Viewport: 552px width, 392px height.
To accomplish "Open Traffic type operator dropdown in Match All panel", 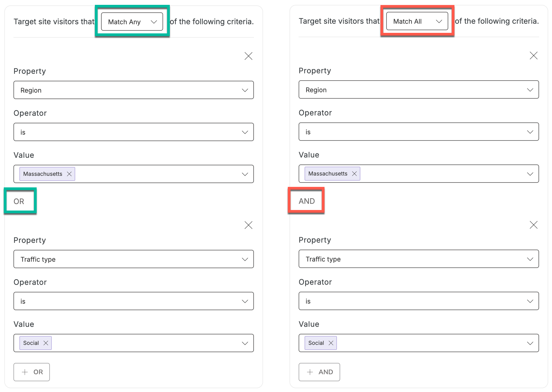I will pos(419,301).
